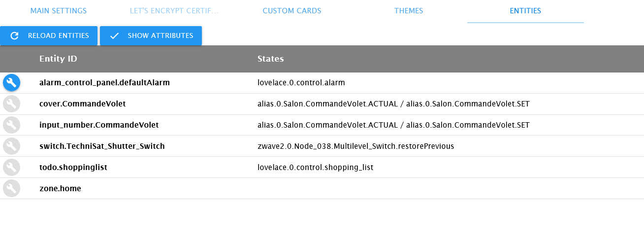Click wrench icon beside input_number.CommandeVolet
Image resolution: width=644 pixels, height=240 pixels.
point(11,125)
